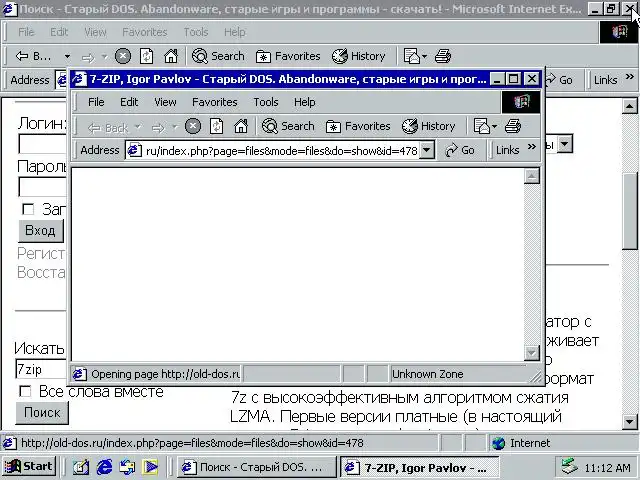Click Stop icon in front 7-ZIP window

193,126
